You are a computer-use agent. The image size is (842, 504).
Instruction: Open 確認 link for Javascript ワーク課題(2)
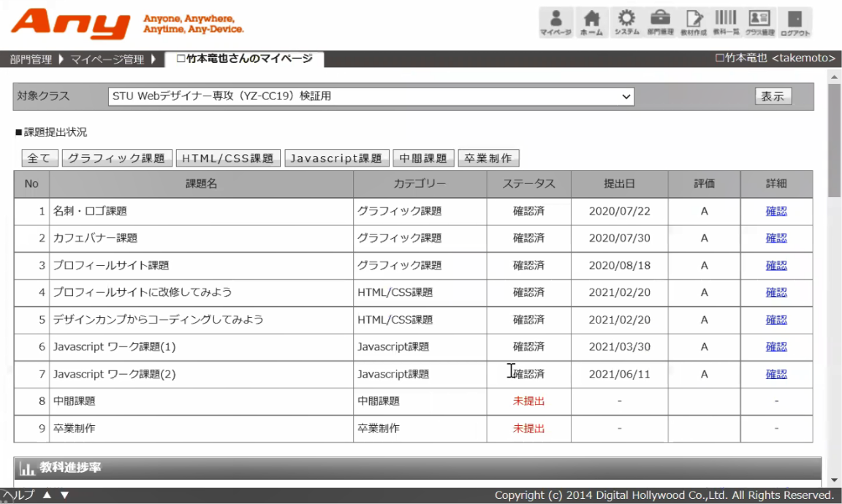click(775, 374)
